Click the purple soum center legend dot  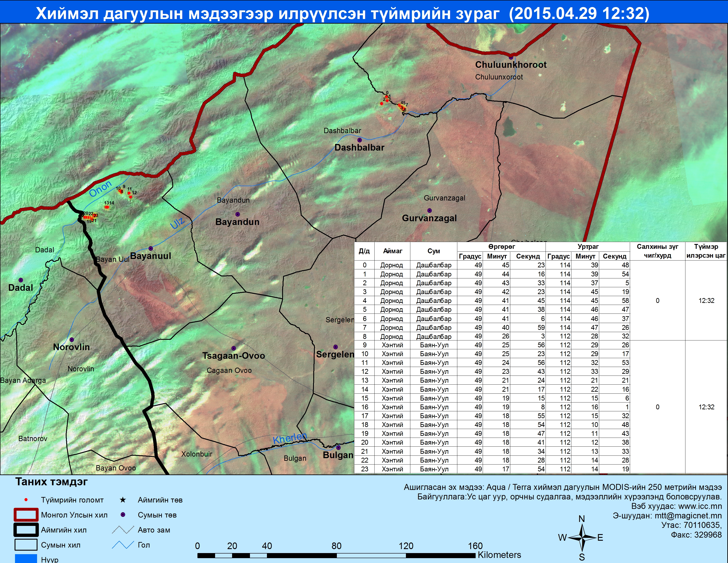pos(123,515)
